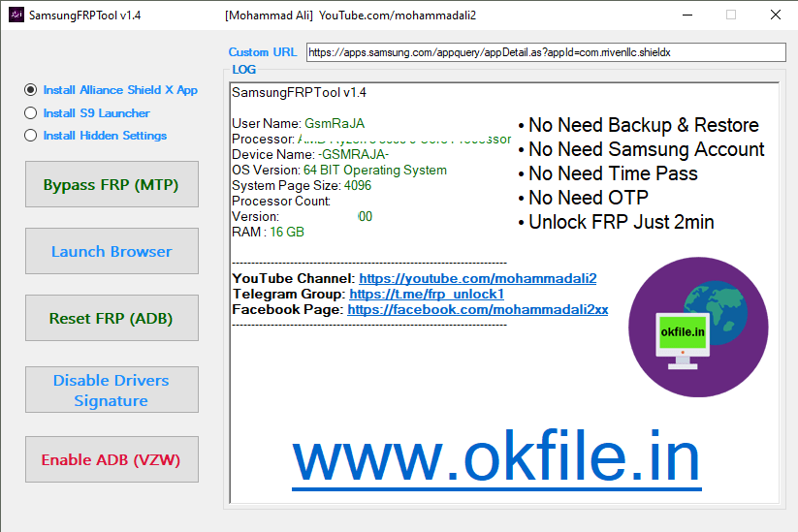
Task: Select Install S9 Launcher radio button
Action: coord(30,113)
